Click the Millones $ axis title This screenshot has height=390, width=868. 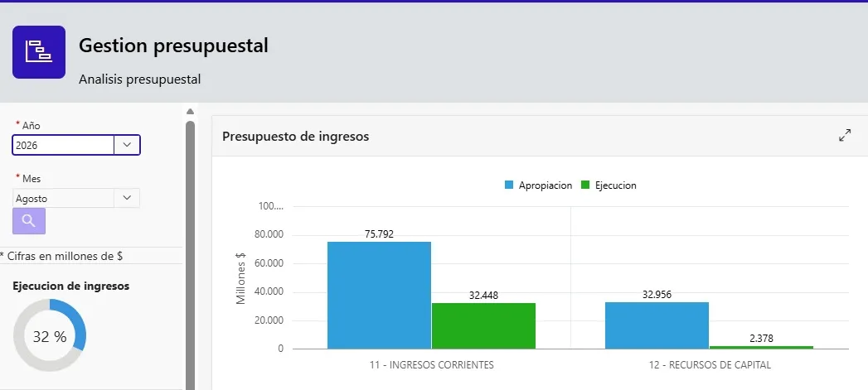[240, 278]
